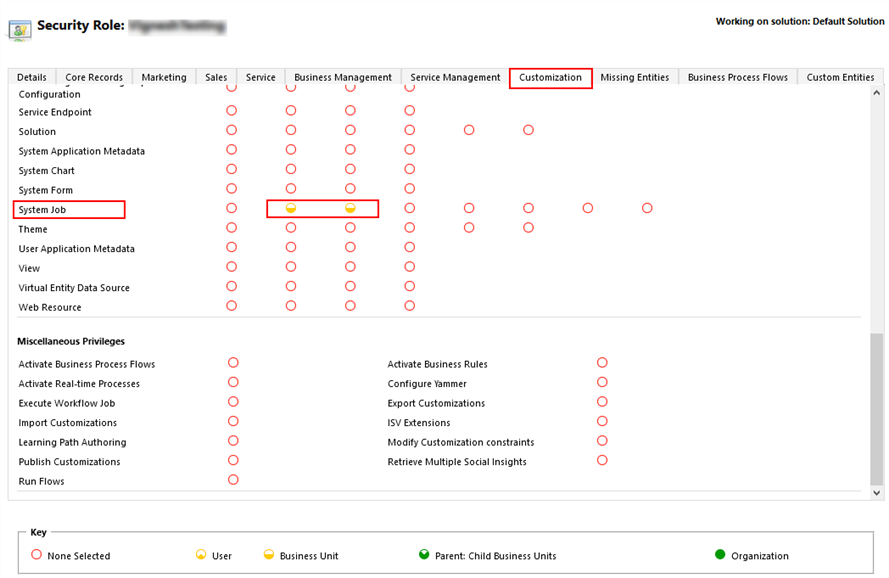This screenshot has width=889, height=578.
Task: Toggle the ISV Extensions privilege circle
Action: click(602, 421)
